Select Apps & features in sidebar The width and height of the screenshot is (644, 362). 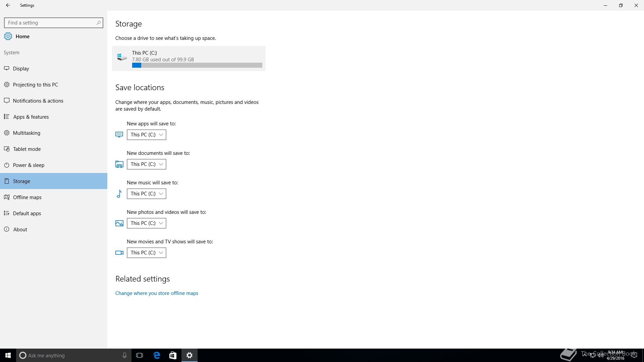[x=31, y=117]
